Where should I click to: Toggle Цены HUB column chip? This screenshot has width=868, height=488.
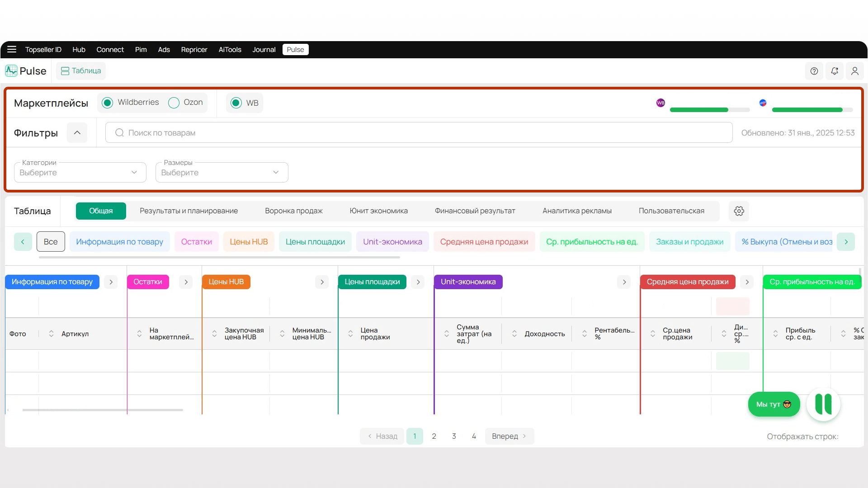249,242
